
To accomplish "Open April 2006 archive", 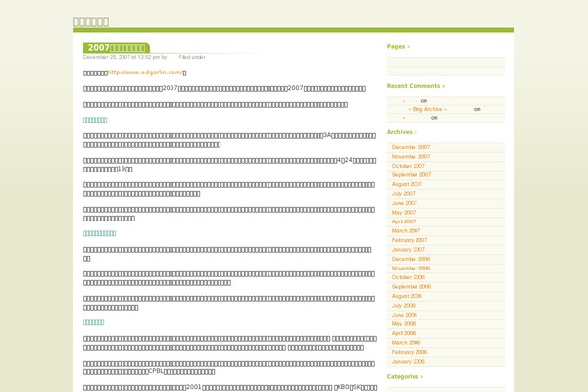I will coord(404,333).
